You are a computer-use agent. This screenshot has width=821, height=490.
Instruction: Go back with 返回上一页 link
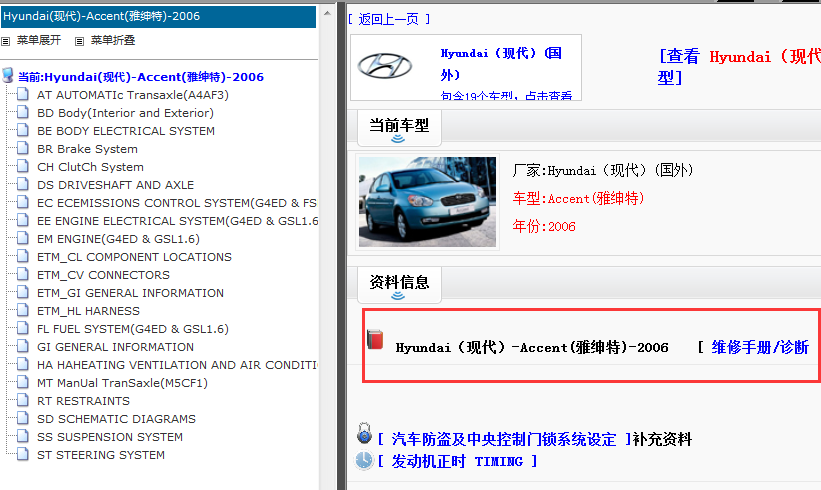coord(389,19)
